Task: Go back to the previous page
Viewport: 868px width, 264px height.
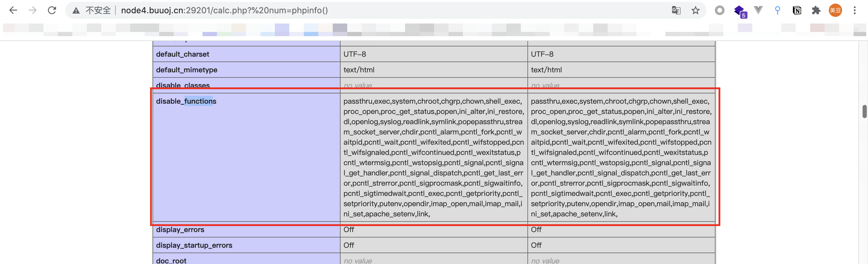Action: tap(13, 11)
